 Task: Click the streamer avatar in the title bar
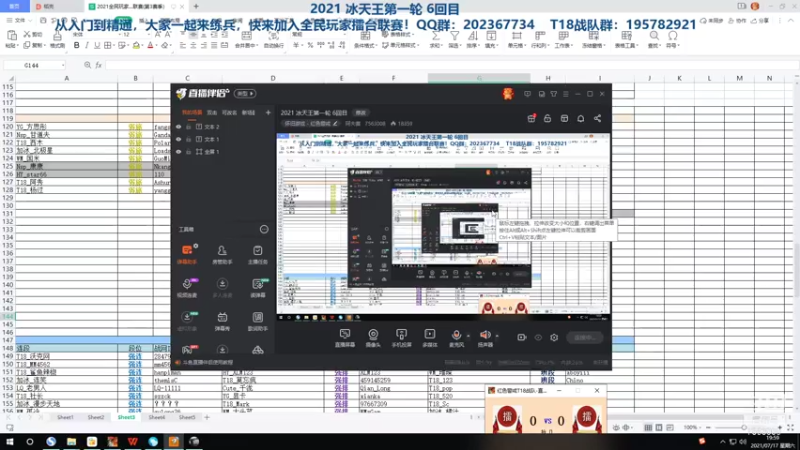coord(508,94)
